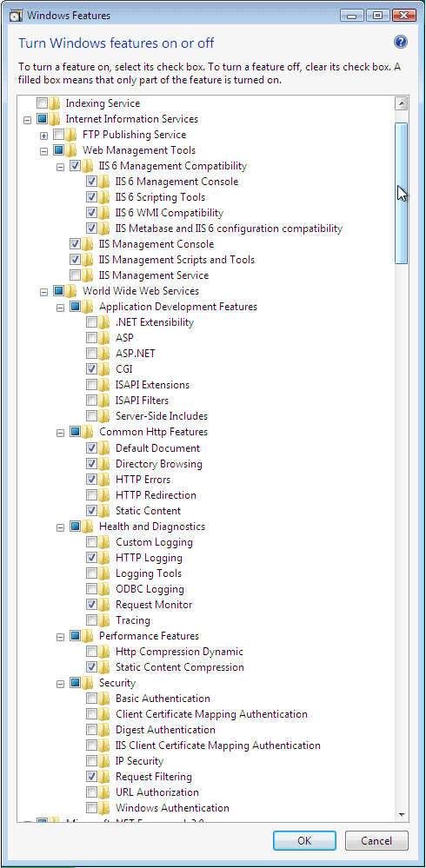Viewport: 426px width, 868px height.
Task: Collapse the Web Management Tools node
Action: click(x=43, y=151)
